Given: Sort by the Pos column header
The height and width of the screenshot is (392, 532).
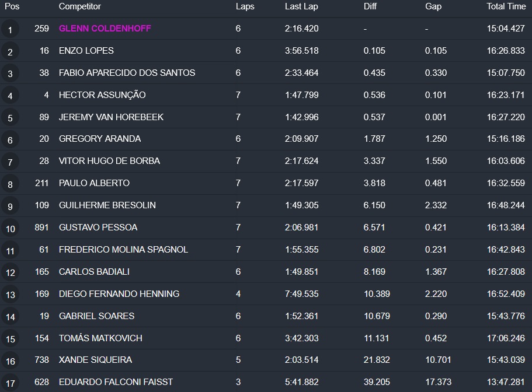Looking at the screenshot, I should coord(12,6).
